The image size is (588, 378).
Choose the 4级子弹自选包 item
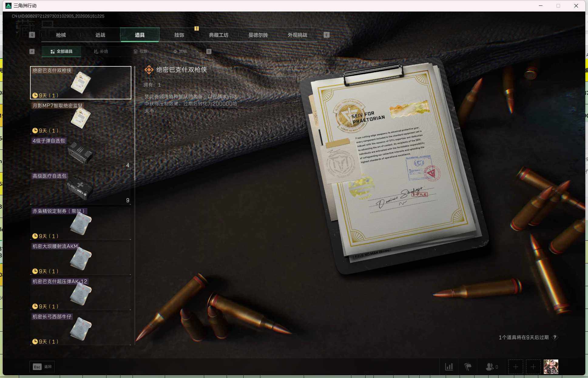click(x=81, y=153)
